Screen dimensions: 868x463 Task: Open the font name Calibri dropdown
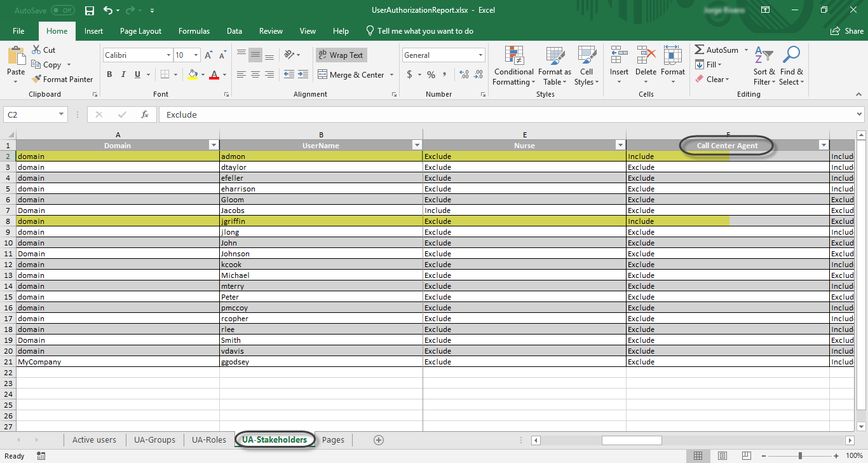pos(168,55)
